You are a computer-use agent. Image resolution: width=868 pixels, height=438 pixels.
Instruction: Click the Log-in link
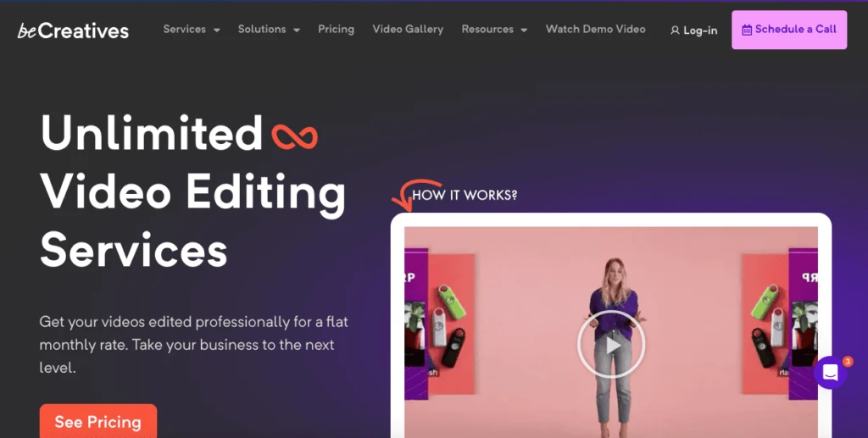693,30
